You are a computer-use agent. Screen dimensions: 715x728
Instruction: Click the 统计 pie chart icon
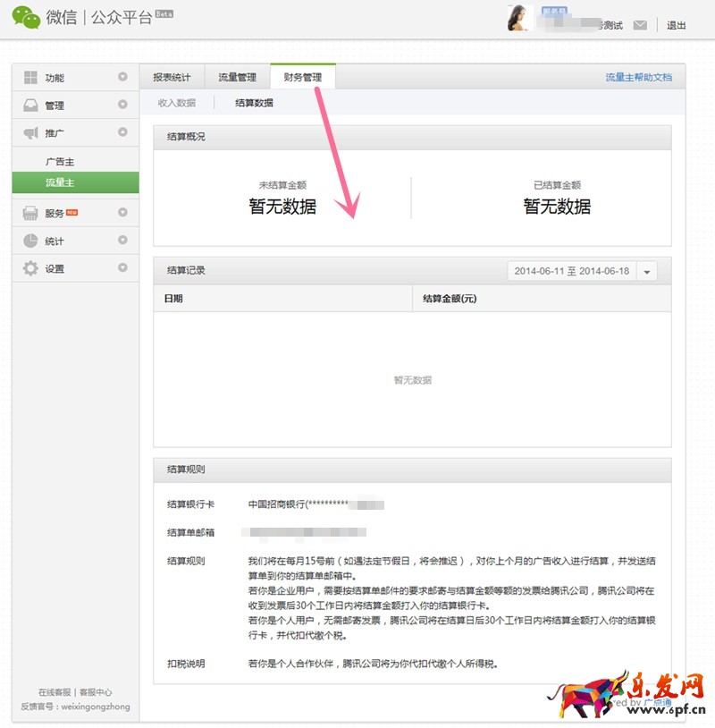click(31, 241)
